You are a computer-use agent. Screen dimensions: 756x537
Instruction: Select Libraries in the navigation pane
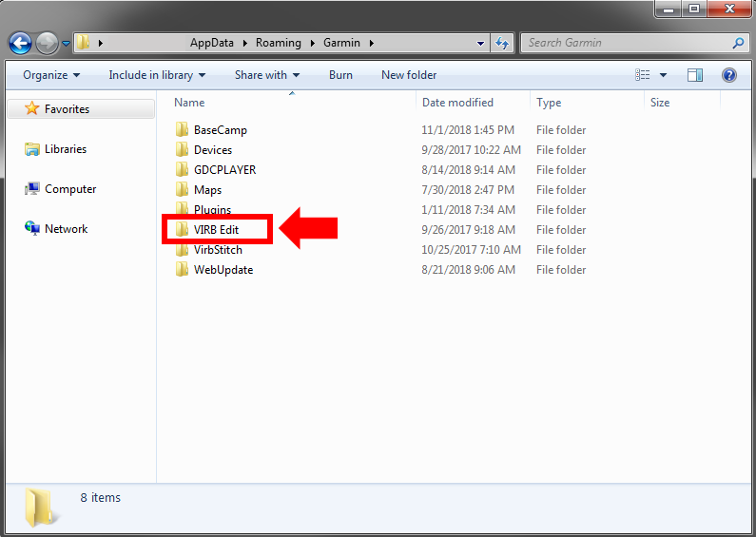coord(65,149)
